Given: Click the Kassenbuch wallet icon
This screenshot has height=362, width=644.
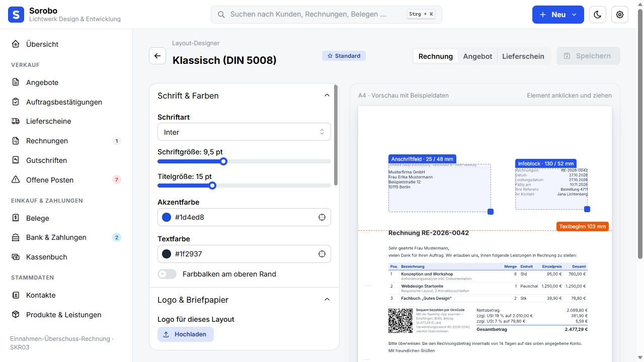Looking at the screenshot, I should pos(16,257).
